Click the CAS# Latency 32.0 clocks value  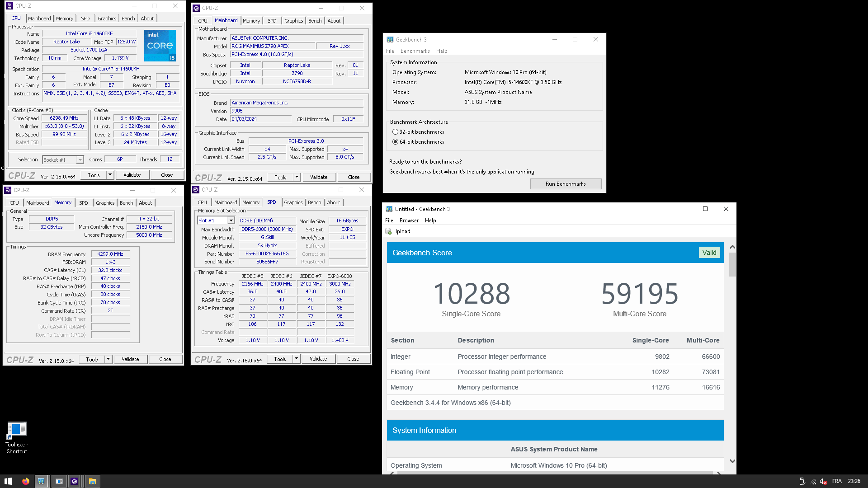click(x=110, y=270)
